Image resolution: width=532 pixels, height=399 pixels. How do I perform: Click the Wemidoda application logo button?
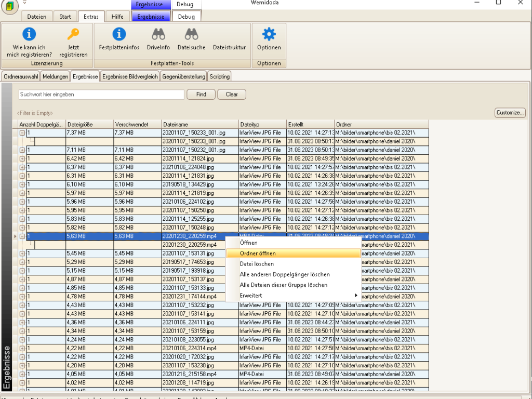click(10, 7)
